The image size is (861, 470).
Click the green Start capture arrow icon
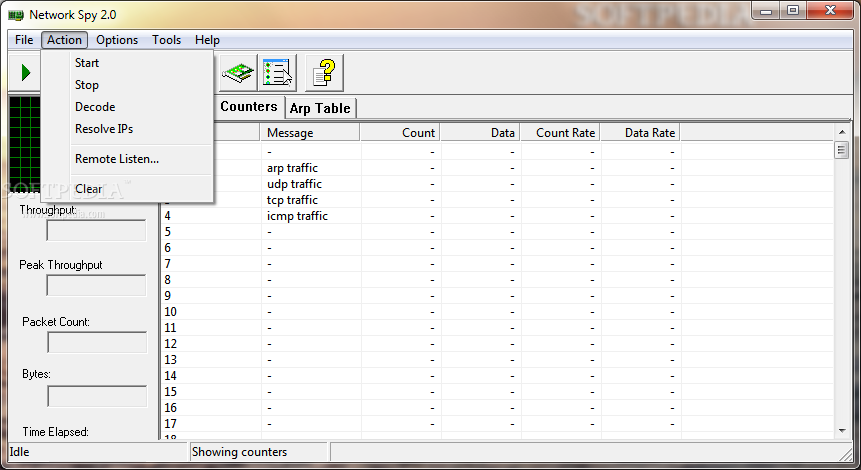click(25, 72)
